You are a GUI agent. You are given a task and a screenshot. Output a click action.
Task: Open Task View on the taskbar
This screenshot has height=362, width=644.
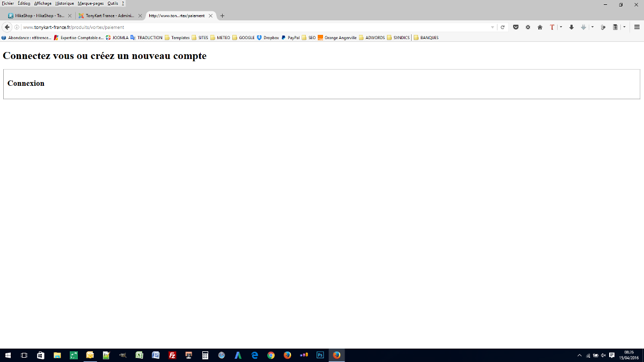(x=24, y=355)
